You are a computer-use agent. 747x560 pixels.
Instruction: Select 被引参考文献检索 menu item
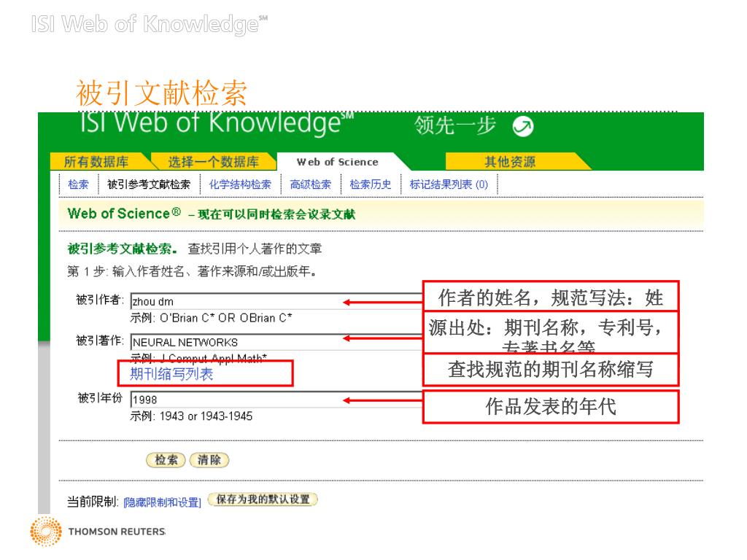point(149,184)
